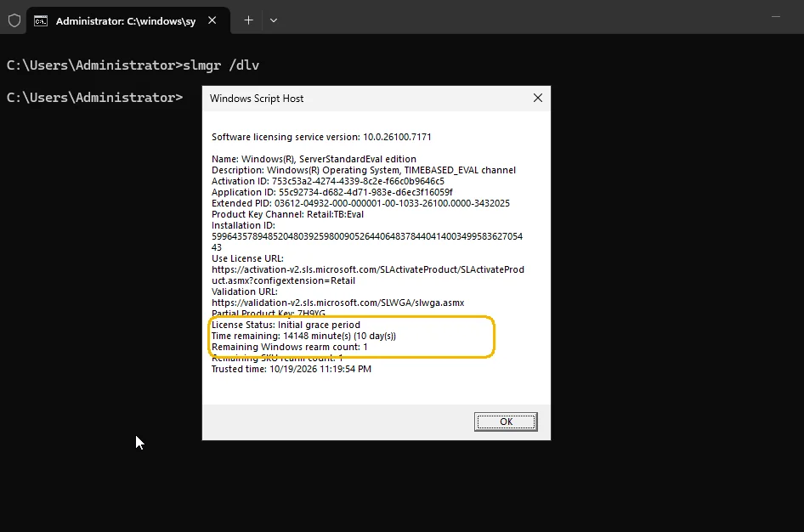This screenshot has width=804, height=532.
Task: Click OK in the Windows Script Host dialog
Action: (506, 422)
